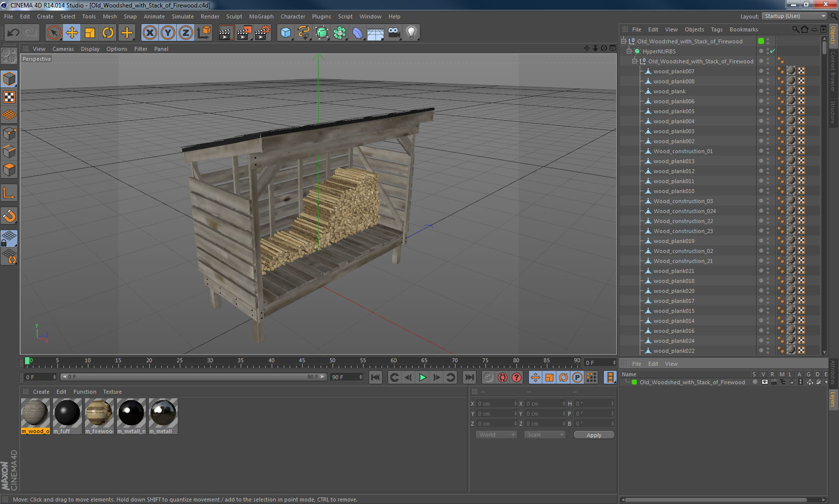Add a Cube primitive object
Image resolution: width=839 pixels, height=504 pixels.
pos(286,33)
